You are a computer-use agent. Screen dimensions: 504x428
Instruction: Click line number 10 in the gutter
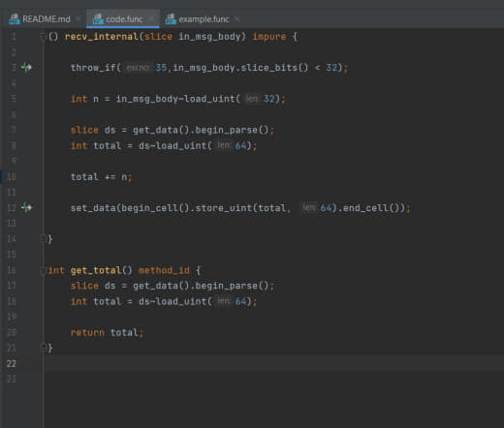[x=12, y=176]
